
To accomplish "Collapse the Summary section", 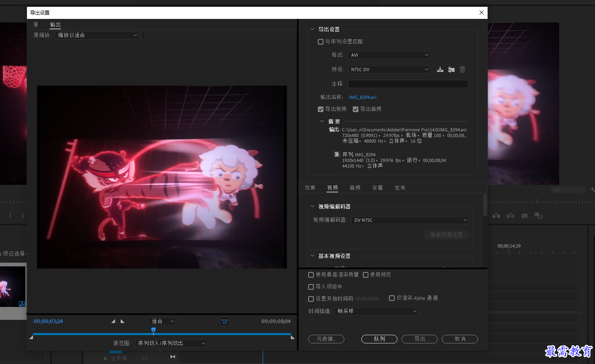I will (x=322, y=121).
